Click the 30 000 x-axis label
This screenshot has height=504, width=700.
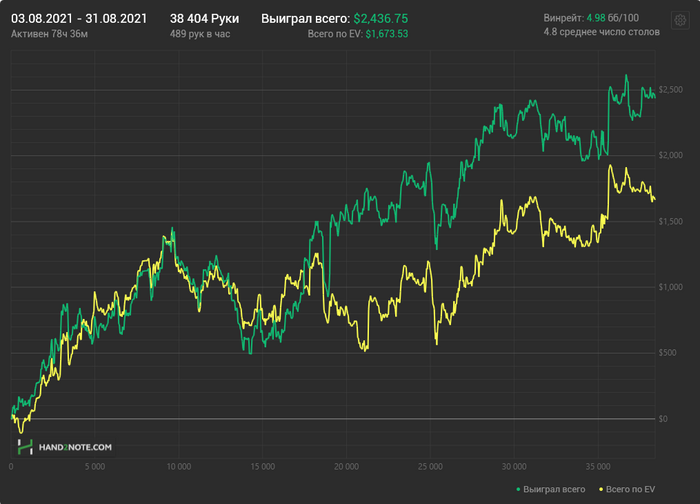tap(514, 467)
